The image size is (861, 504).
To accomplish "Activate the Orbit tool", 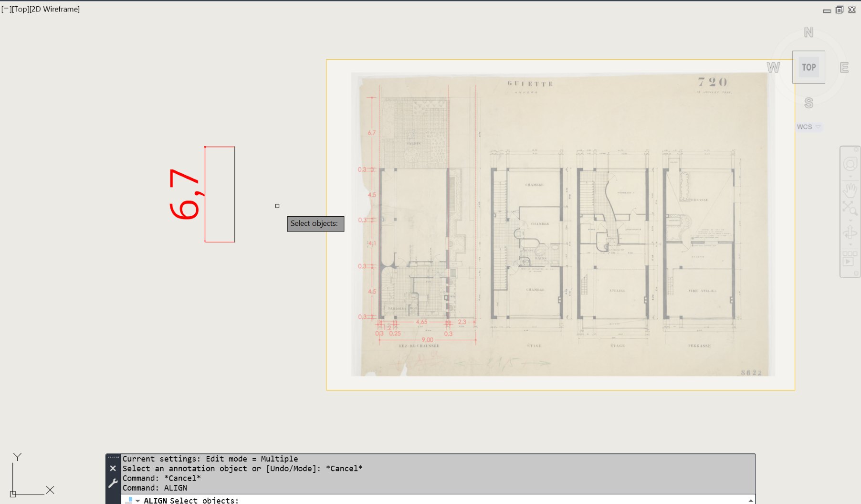I will (x=850, y=232).
